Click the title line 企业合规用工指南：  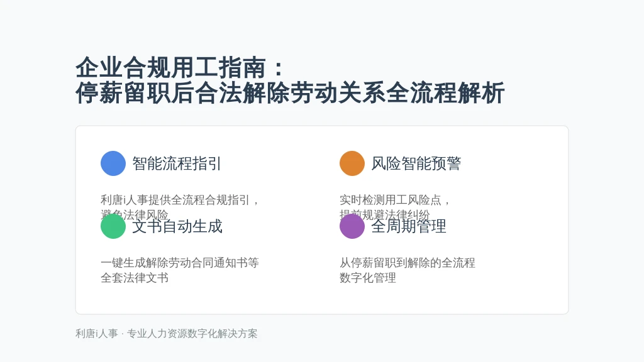[180, 68]
